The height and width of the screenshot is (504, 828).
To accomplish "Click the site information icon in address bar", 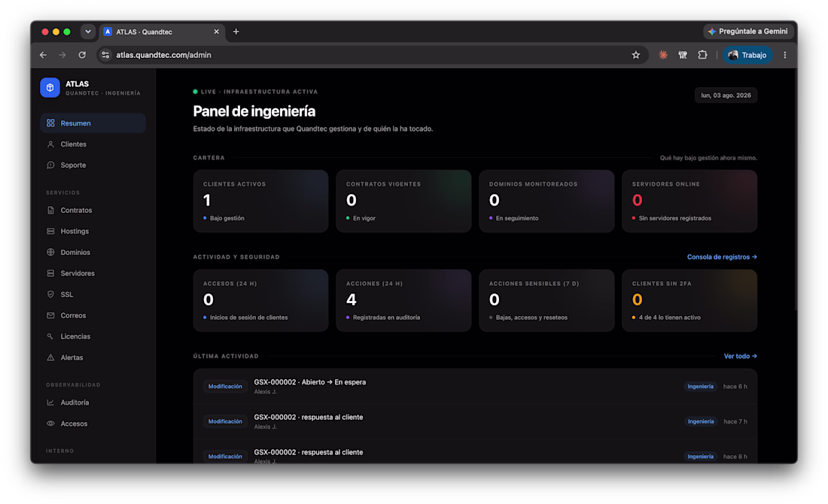I will (x=105, y=55).
